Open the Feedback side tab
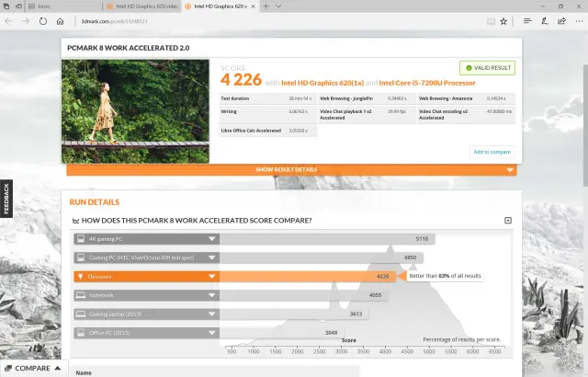Viewport: 588px width, 377px height. point(6,199)
